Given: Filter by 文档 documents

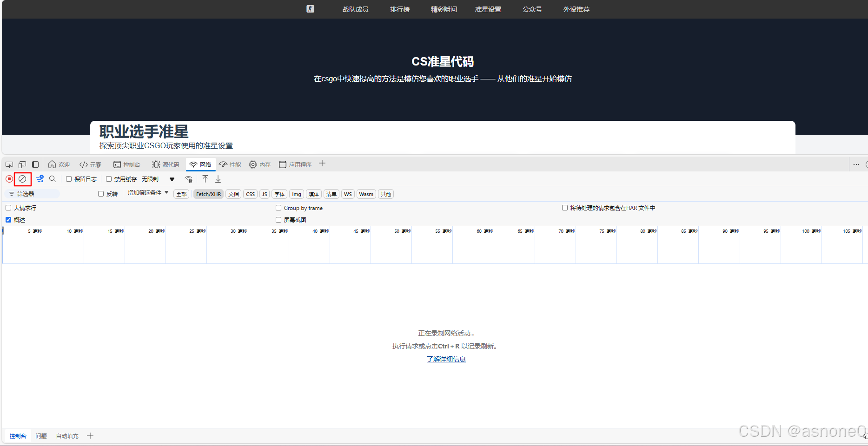Looking at the screenshot, I should [233, 194].
